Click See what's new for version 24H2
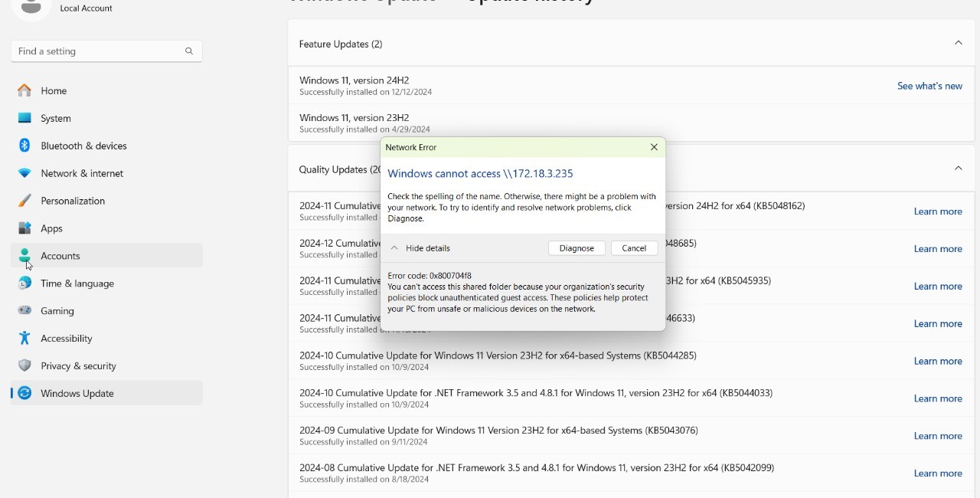Screen dimensions: 980x498 click(x=929, y=86)
